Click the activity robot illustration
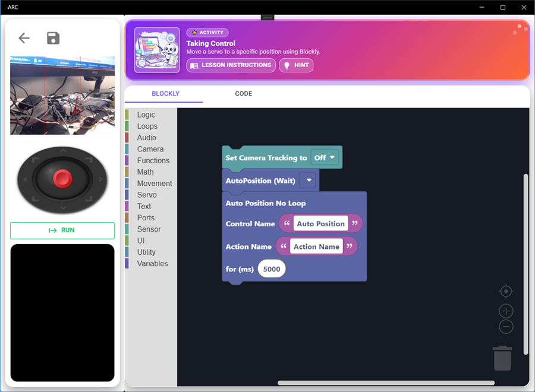Screen dimensions: 535x392 (157, 50)
